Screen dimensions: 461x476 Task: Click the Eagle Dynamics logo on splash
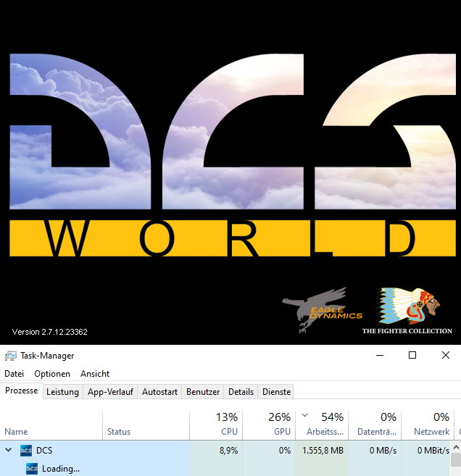click(323, 310)
